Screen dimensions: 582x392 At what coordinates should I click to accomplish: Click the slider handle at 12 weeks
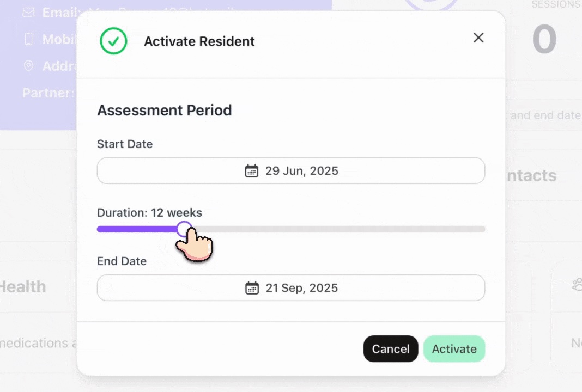184,229
